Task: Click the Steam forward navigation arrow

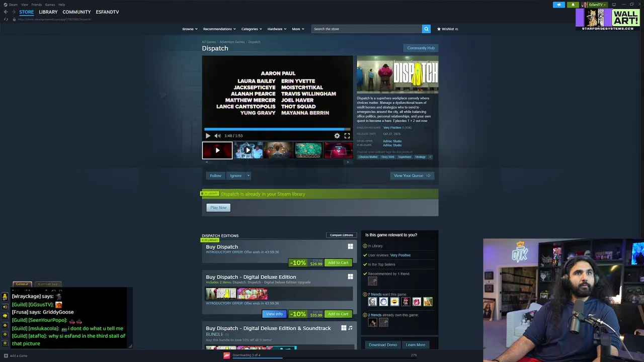Action: (x=13, y=12)
